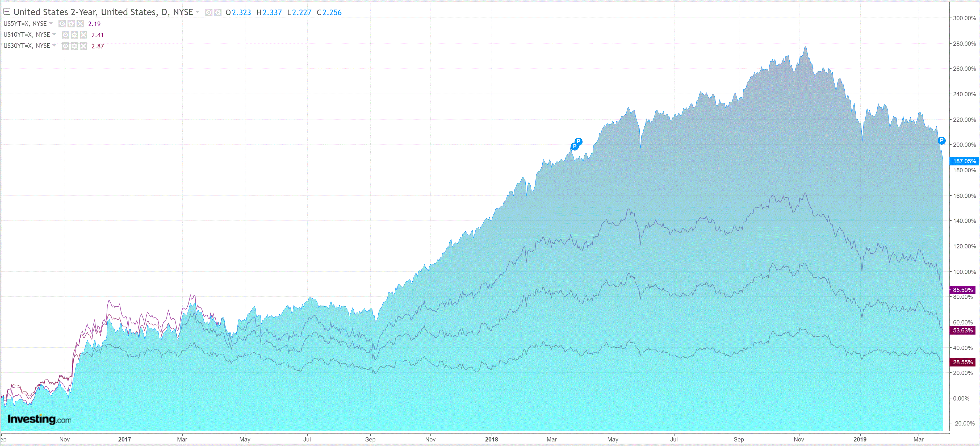This screenshot has width=980, height=446.
Task: Open the US10YT=X, NYSE dropdown arrow
Action: point(55,34)
